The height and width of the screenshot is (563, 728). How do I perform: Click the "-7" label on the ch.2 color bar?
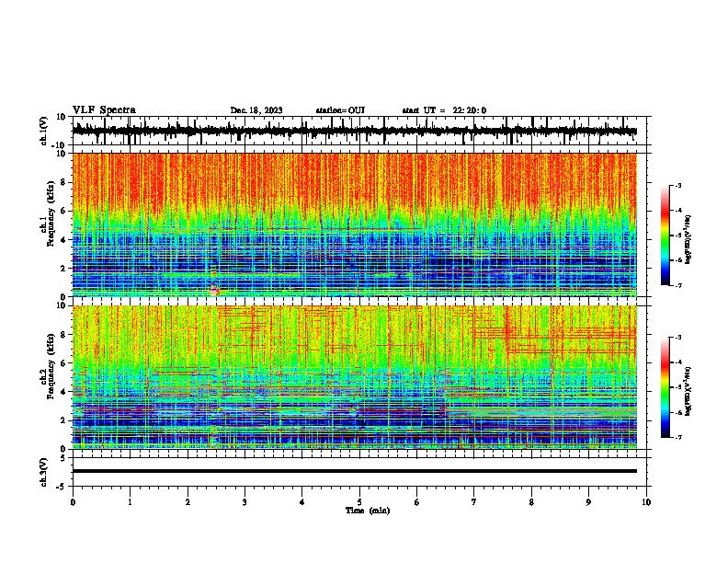tap(678, 437)
